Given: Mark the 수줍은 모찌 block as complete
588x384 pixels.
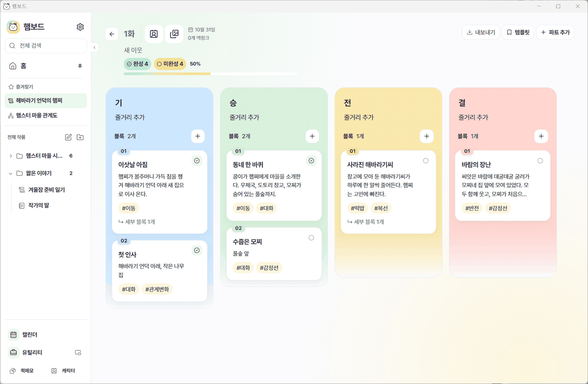Looking at the screenshot, I should [311, 238].
